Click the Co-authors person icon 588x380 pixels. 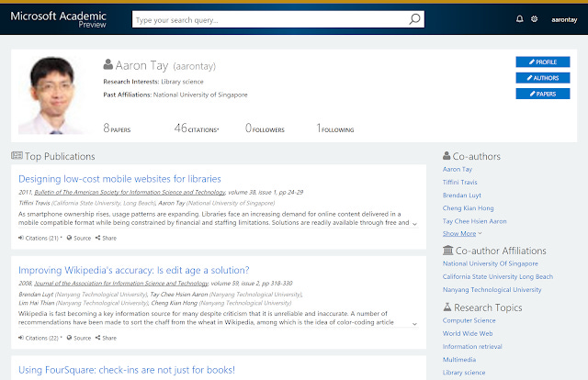pyautogui.click(x=447, y=155)
